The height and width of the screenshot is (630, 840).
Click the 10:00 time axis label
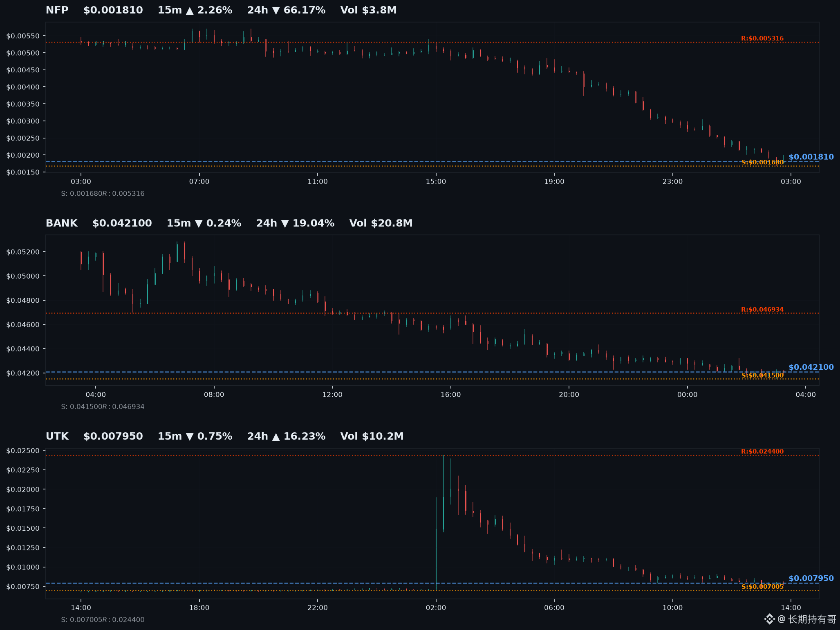click(672, 608)
